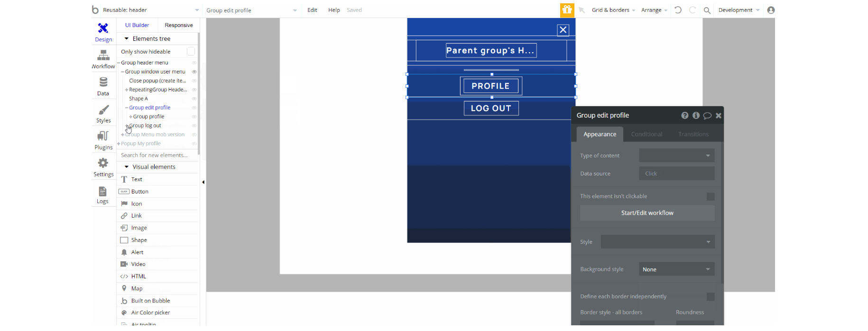Close the Group edit profile property panel
This screenshot has width=868, height=331.
coord(719,115)
